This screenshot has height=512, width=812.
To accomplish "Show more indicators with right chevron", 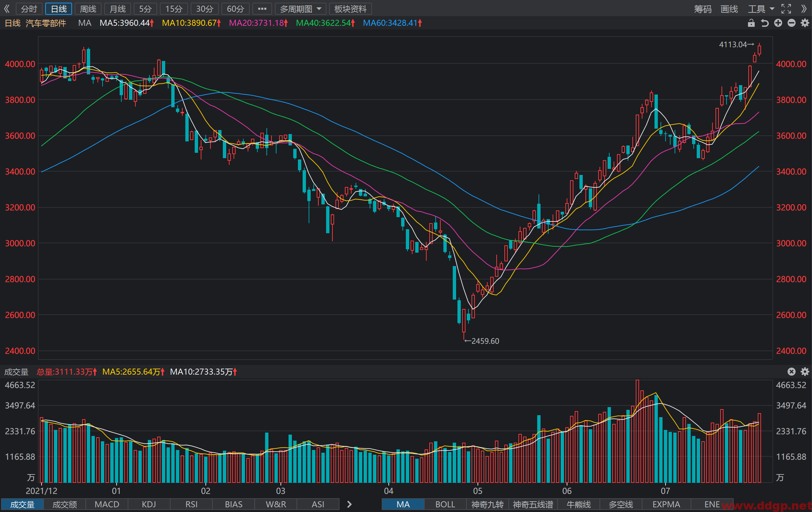I will pyautogui.click(x=349, y=504).
